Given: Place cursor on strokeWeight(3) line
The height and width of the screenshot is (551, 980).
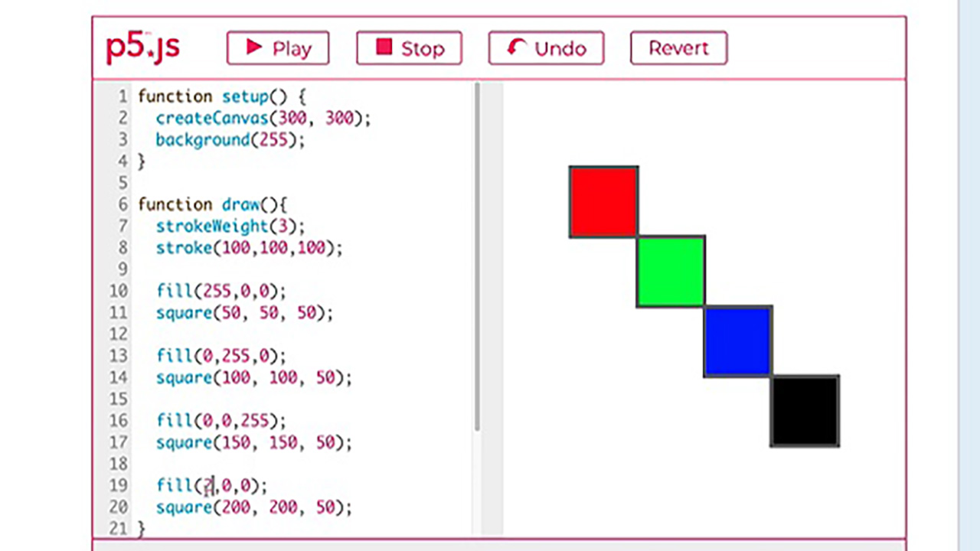Looking at the screenshot, I should point(230,227).
